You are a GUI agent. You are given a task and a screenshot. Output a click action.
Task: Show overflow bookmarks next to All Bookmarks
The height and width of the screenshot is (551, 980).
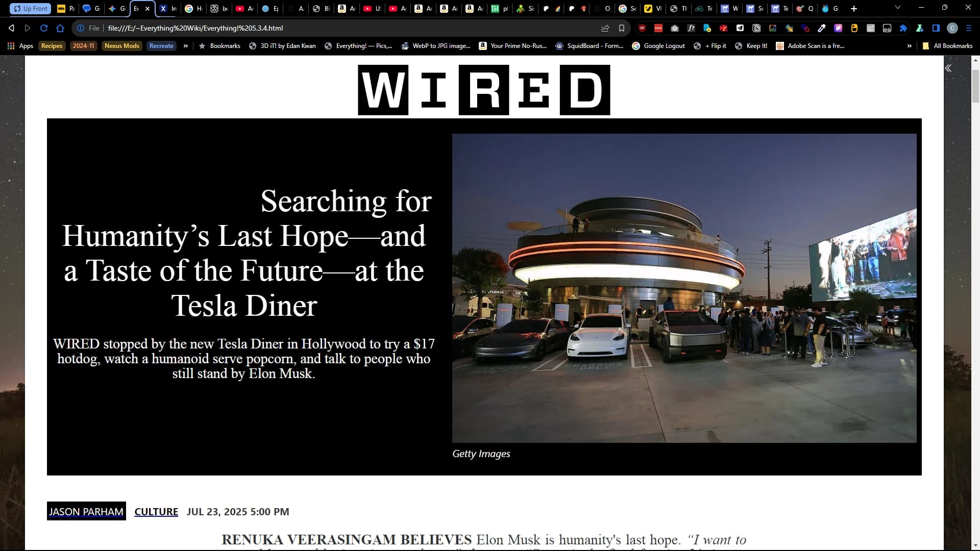910,46
